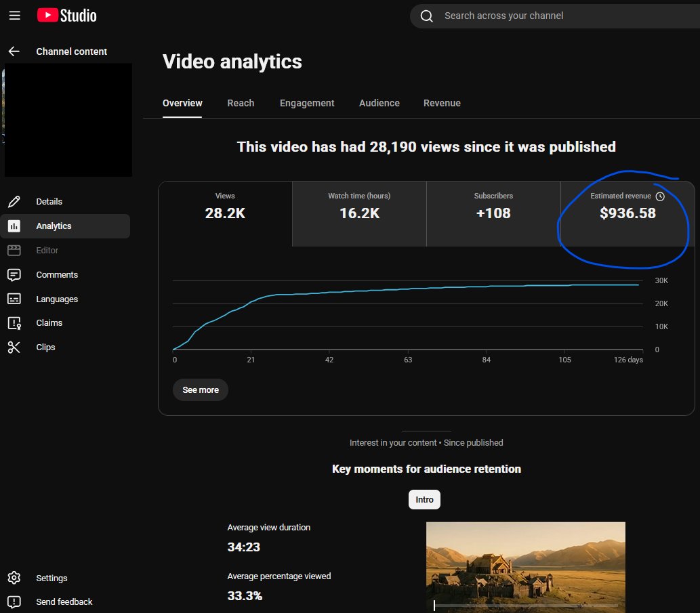Screen dimensions: 700x613
Task: Click the Details pencil icon
Action: 14,202
